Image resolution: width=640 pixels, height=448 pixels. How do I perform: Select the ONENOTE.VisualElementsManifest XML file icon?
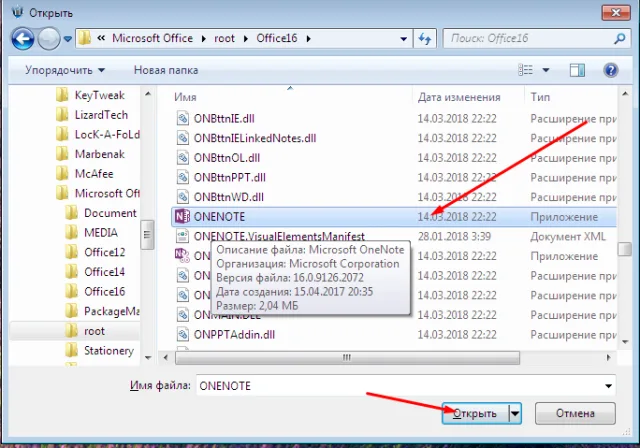182,236
